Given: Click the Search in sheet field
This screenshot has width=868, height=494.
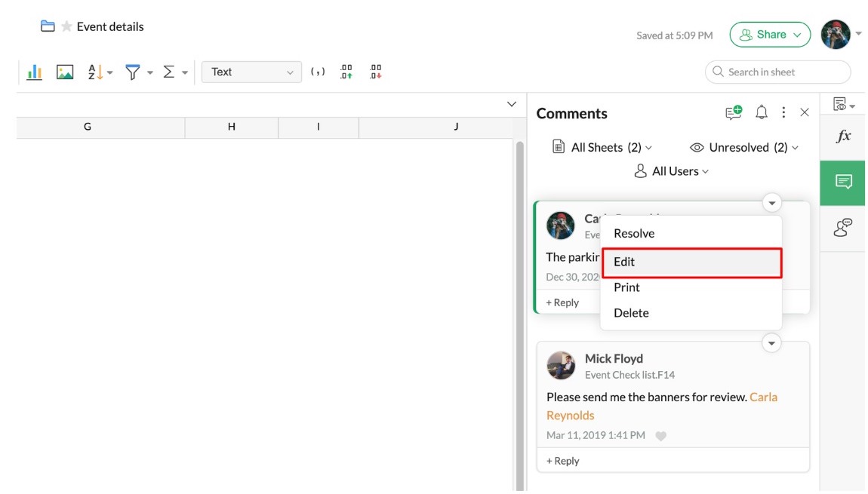Looking at the screenshot, I should click(x=777, y=72).
